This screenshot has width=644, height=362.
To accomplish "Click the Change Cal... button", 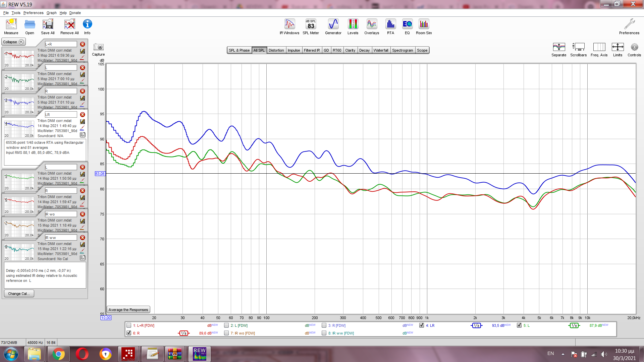I will click(x=19, y=294).
